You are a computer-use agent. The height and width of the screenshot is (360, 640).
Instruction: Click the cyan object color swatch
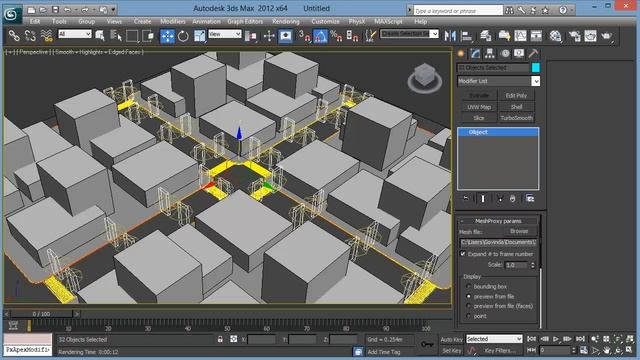(x=536, y=68)
